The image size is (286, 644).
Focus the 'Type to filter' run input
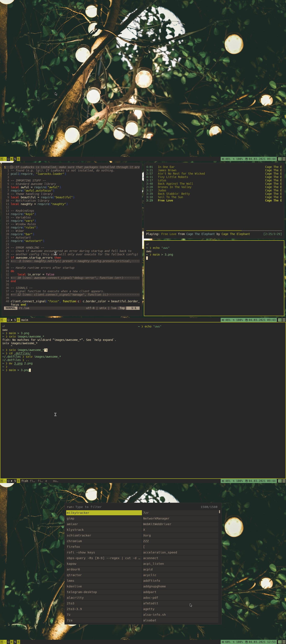pos(88,507)
